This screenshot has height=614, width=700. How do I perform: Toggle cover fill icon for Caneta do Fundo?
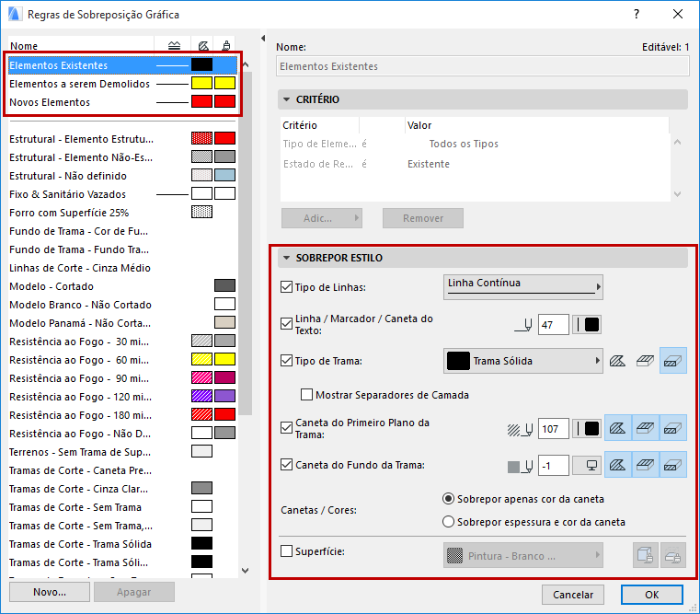tap(645, 465)
